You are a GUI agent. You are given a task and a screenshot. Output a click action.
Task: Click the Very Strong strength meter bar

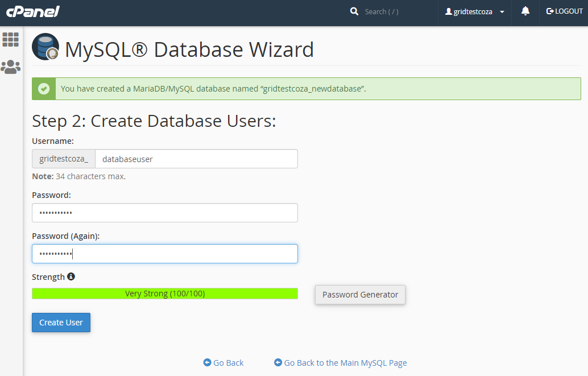tap(165, 294)
